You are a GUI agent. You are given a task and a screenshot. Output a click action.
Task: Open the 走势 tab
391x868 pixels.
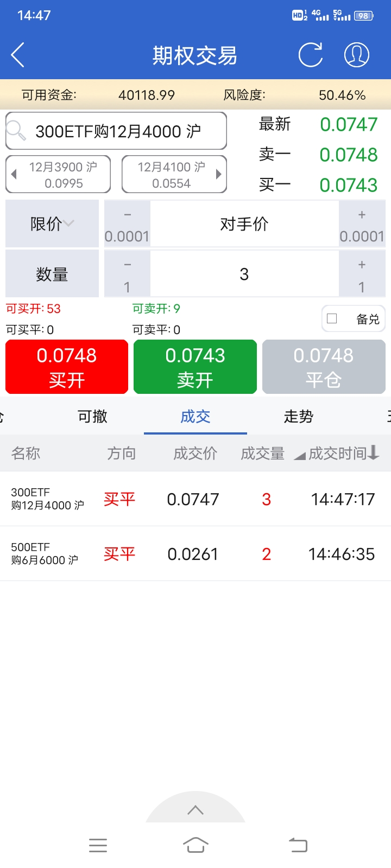coord(298,416)
